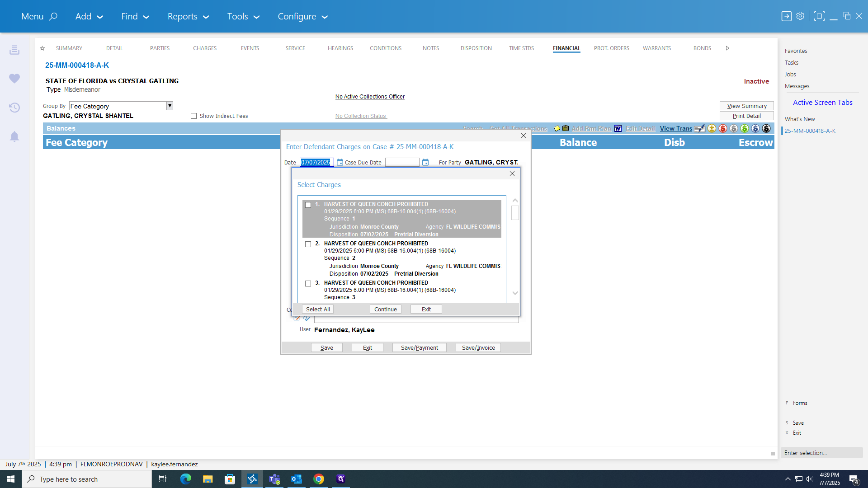Expand the Reports menu
Viewport: 868px width, 488px height.
[188, 16]
